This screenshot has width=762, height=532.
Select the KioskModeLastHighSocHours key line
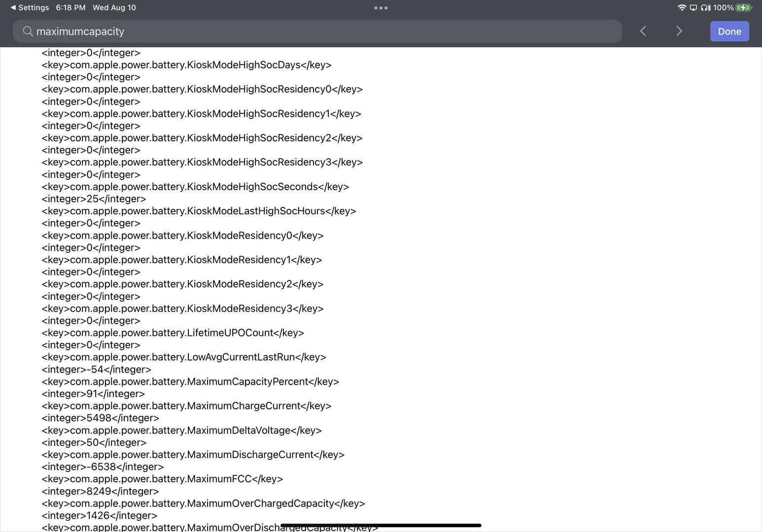[199, 211]
